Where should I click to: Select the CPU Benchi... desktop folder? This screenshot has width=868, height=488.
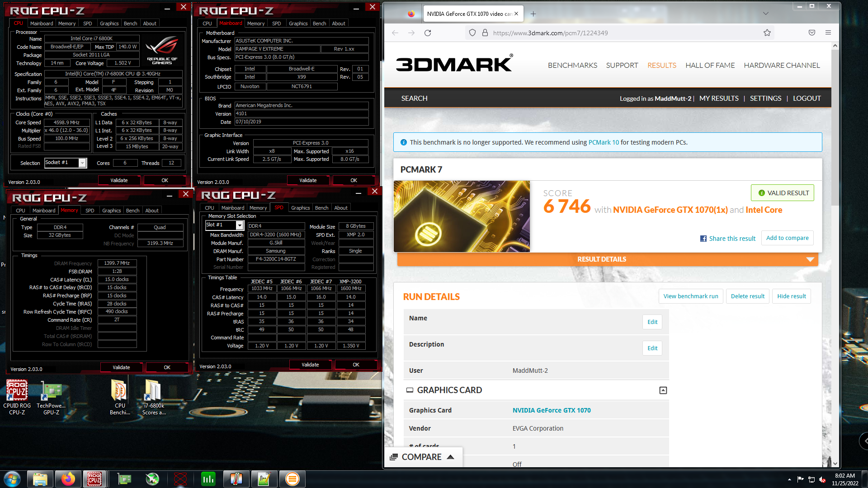pyautogui.click(x=120, y=397)
